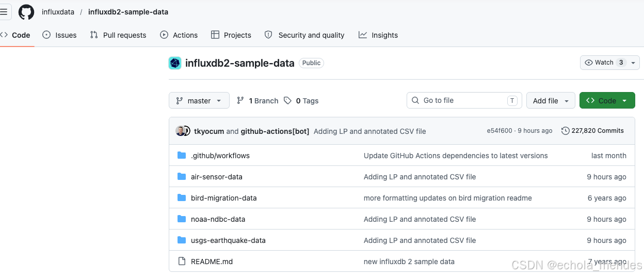
Task: Click the Issues circle icon
Action: pyautogui.click(x=46, y=35)
